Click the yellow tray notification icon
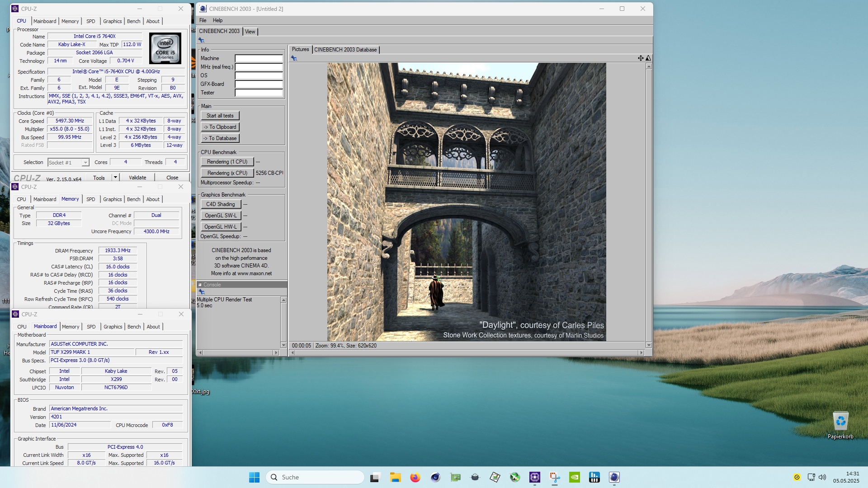Image resolution: width=868 pixels, height=488 pixels. pyautogui.click(x=797, y=477)
